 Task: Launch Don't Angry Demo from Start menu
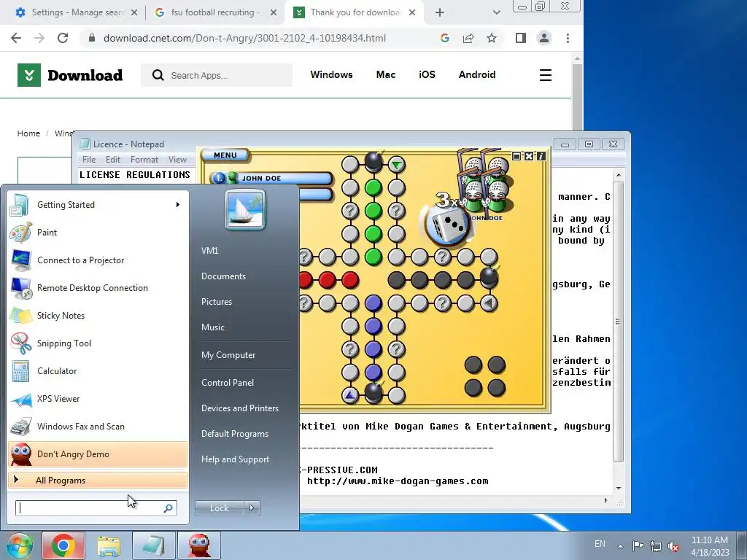(x=97, y=454)
